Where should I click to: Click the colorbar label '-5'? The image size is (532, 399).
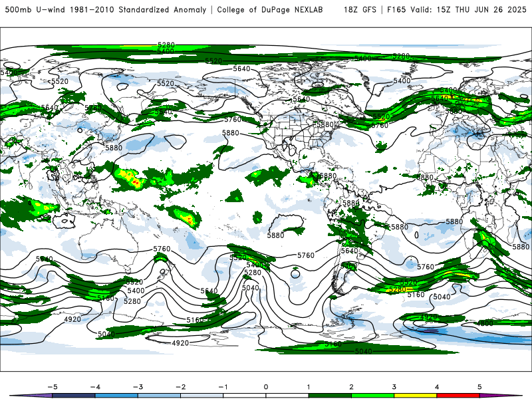(53, 387)
